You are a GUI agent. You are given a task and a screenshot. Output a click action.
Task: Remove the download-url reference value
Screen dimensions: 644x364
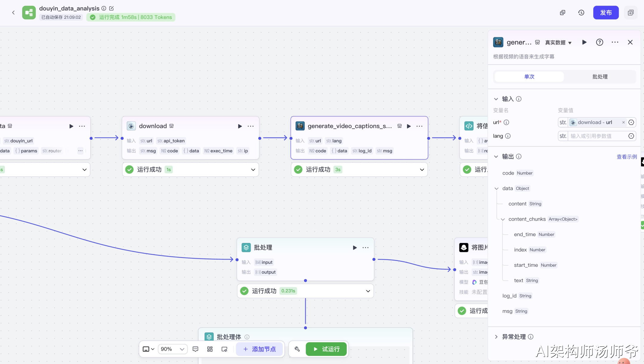623,123
